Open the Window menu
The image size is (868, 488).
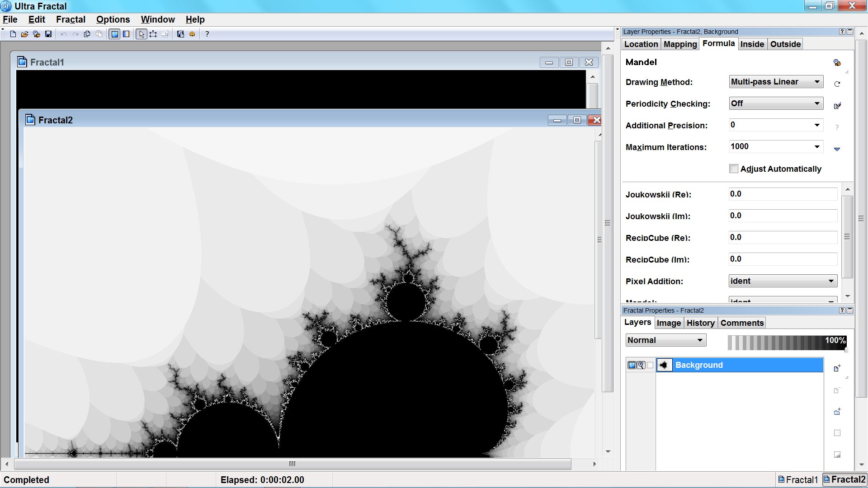pyautogui.click(x=158, y=19)
